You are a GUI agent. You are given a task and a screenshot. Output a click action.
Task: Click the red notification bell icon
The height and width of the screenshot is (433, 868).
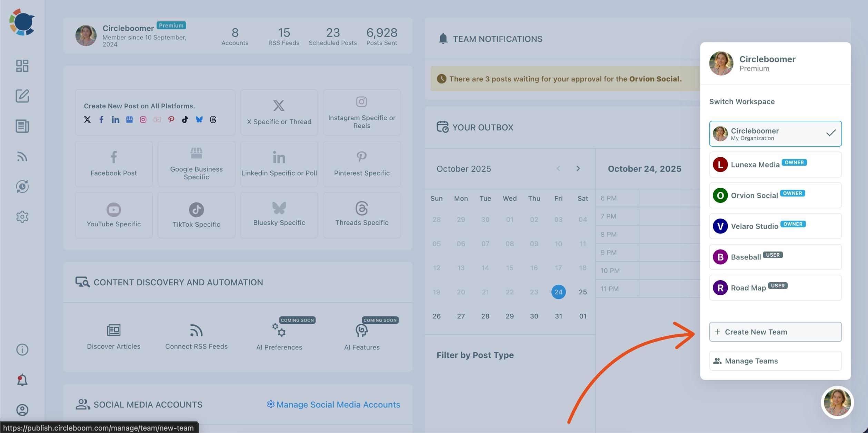coord(22,380)
